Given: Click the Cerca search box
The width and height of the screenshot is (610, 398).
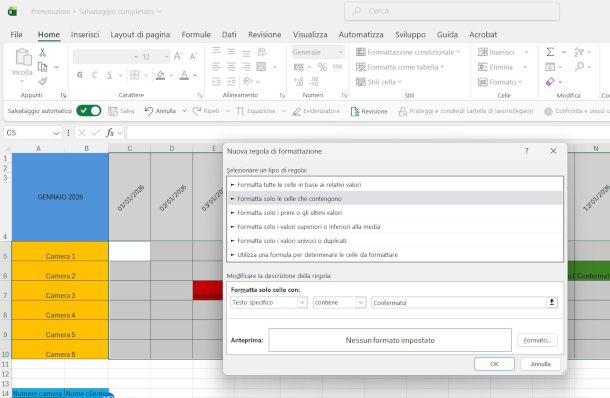Looking at the screenshot, I should click(x=452, y=11).
